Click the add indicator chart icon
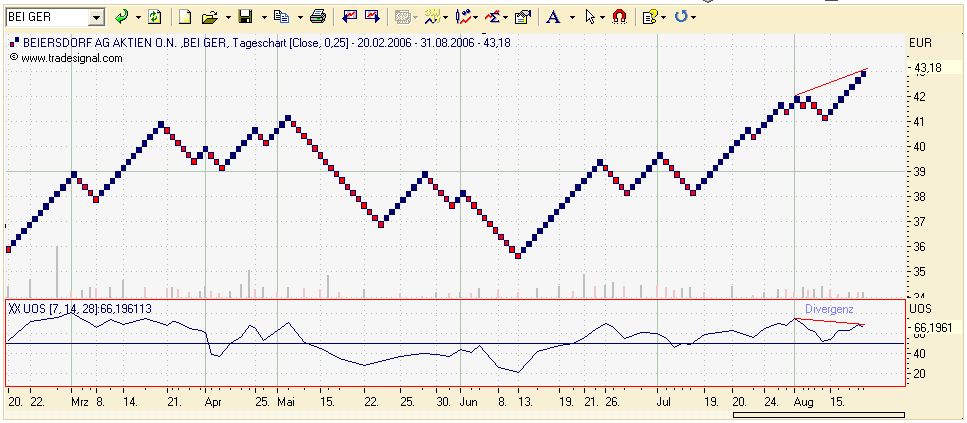 click(463, 17)
